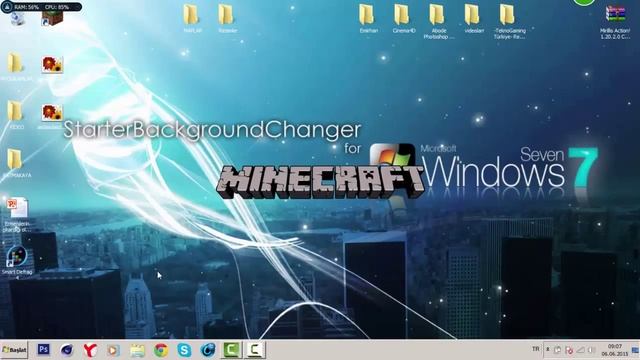This screenshot has width=640, height=360.
Task: Select the Recycle Bin icon
Action: pyautogui.click(x=17, y=18)
